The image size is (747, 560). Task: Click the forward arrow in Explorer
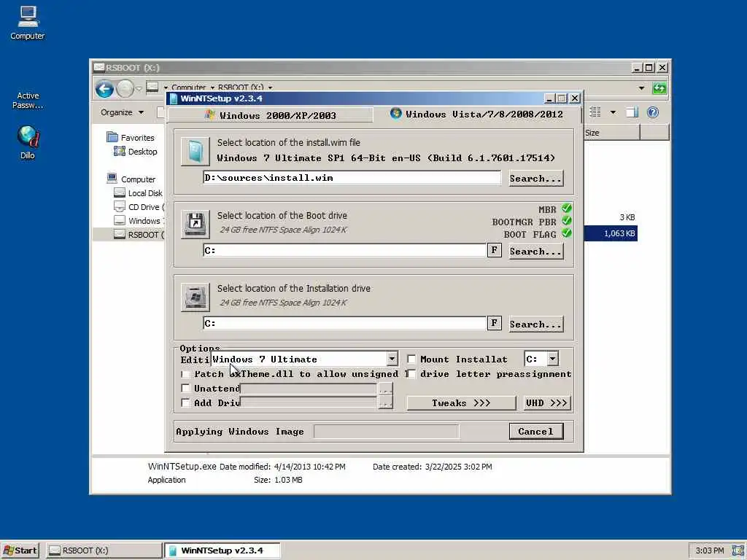(125, 88)
